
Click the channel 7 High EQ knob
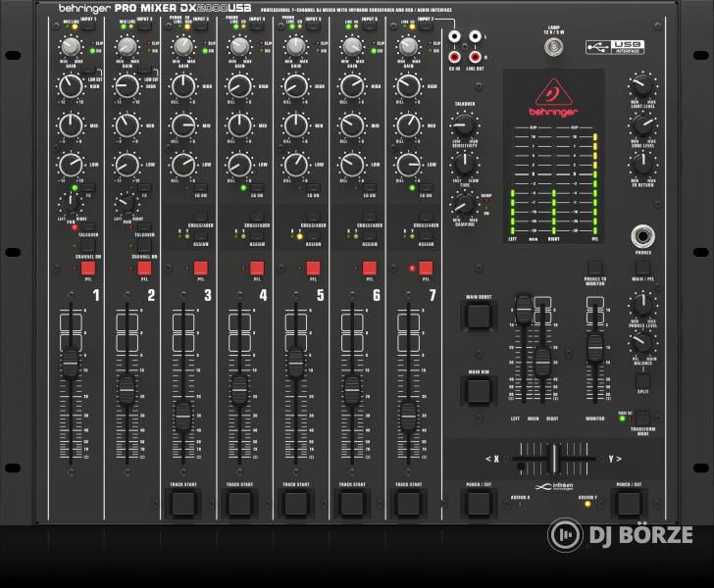tap(408, 86)
